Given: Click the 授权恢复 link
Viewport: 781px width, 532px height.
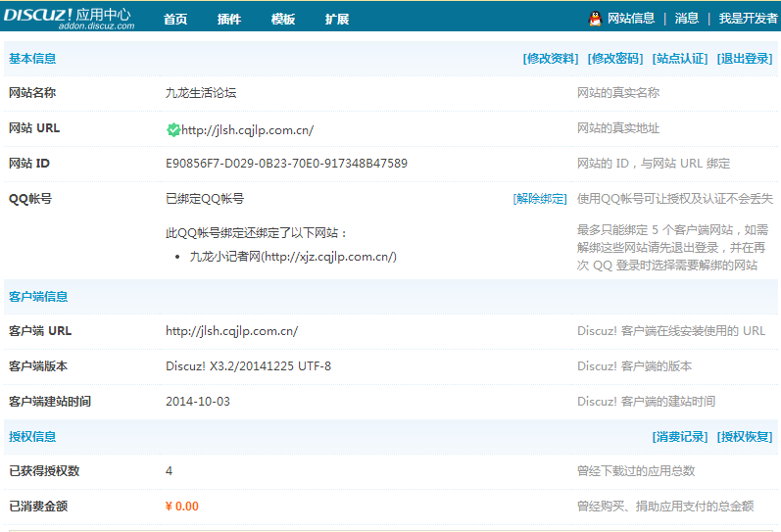Looking at the screenshot, I should [x=745, y=437].
